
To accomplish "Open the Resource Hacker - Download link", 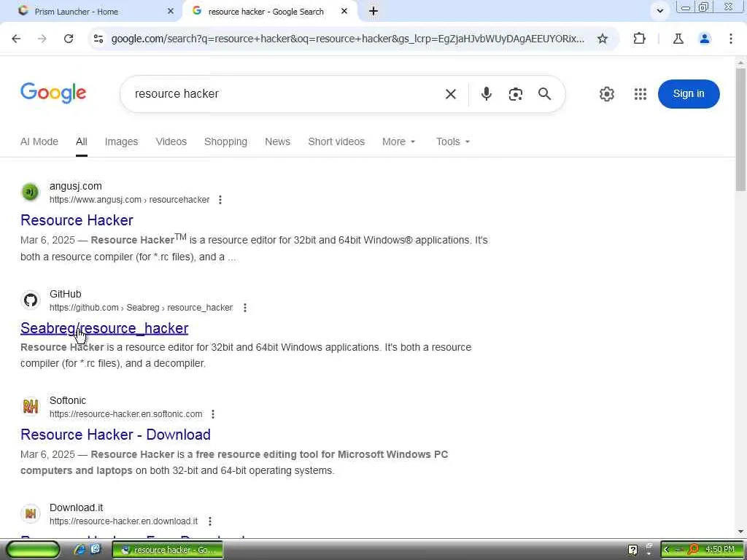I will [115, 435].
